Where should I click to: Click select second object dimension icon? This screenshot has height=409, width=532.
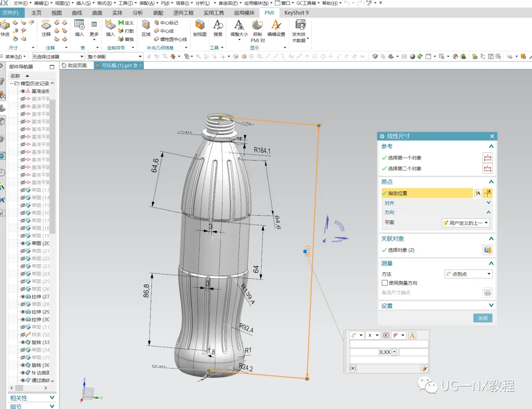pos(487,169)
